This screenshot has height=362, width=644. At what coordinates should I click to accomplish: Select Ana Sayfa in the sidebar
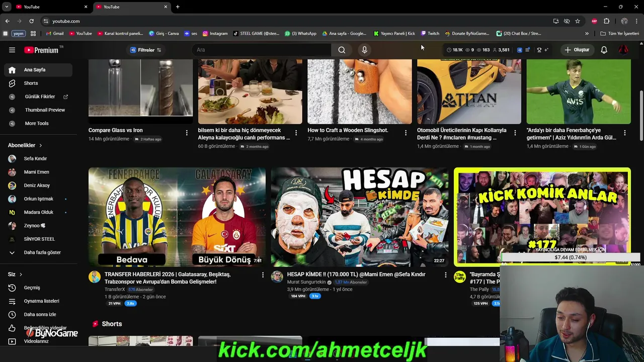point(38,70)
